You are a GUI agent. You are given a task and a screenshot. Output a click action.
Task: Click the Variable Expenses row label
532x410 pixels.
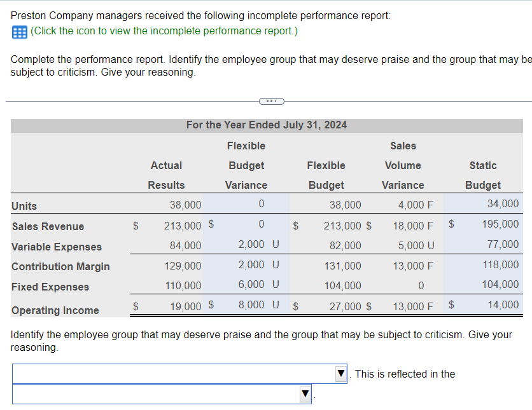coord(57,247)
